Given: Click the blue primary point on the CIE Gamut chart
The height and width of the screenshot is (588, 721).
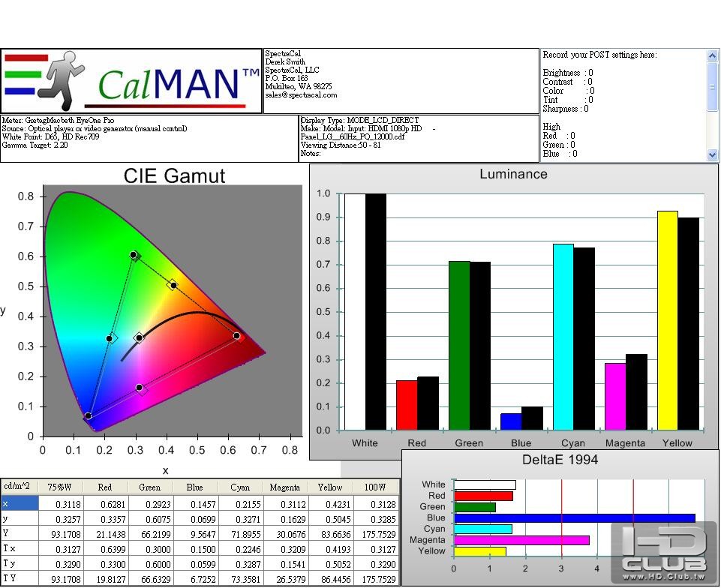Looking at the screenshot, I should click(x=88, y=416).
